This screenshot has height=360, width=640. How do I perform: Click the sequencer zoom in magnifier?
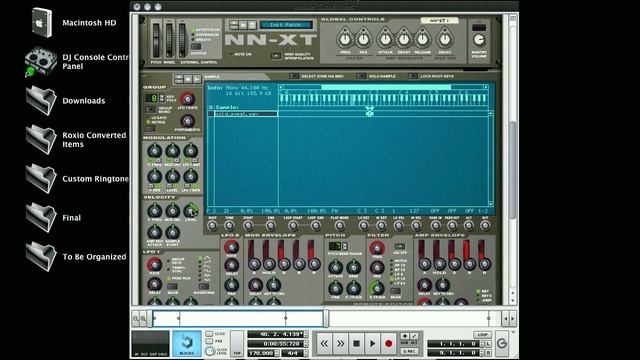143,318
